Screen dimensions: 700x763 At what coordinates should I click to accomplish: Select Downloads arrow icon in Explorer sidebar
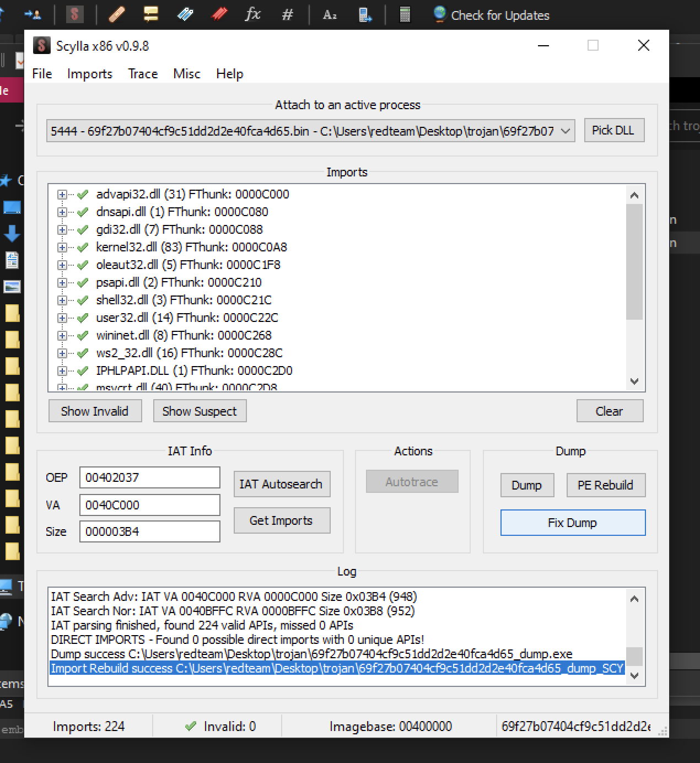click(x=12, y=234)
